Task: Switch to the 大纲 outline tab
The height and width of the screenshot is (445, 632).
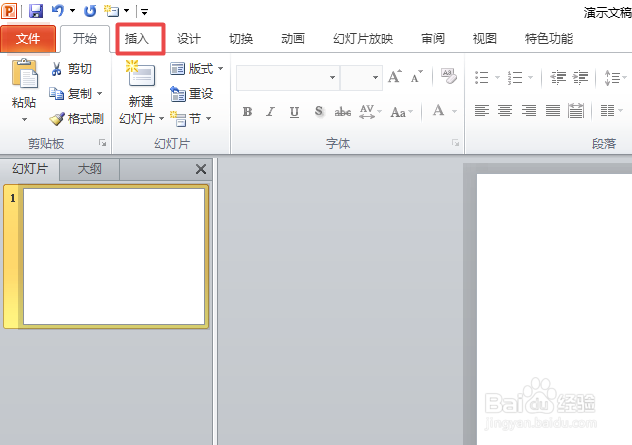Action: tap(89, 169)
